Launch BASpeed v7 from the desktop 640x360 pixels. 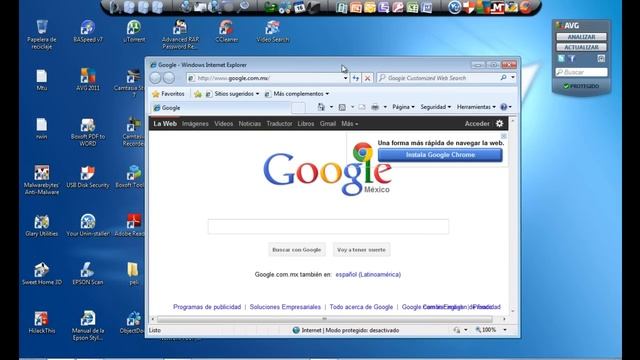[88, 31]
